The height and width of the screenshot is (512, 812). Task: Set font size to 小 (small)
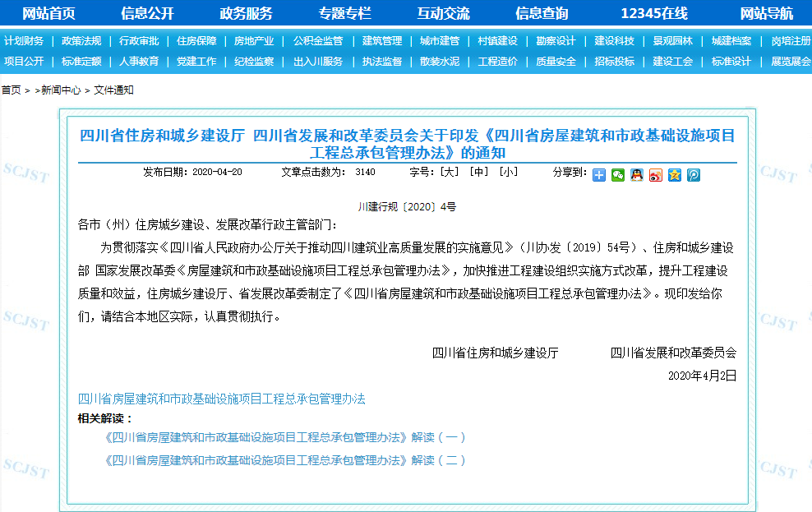coord(509,173)
